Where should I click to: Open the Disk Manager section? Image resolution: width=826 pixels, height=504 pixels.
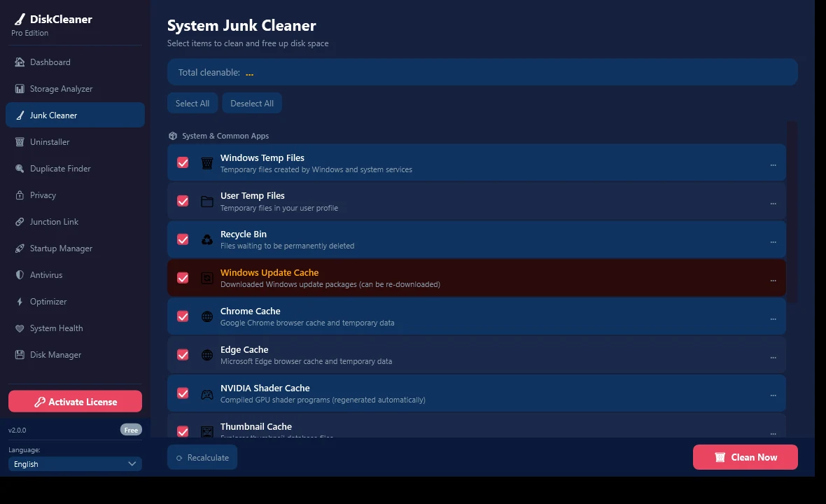[75, 355]
